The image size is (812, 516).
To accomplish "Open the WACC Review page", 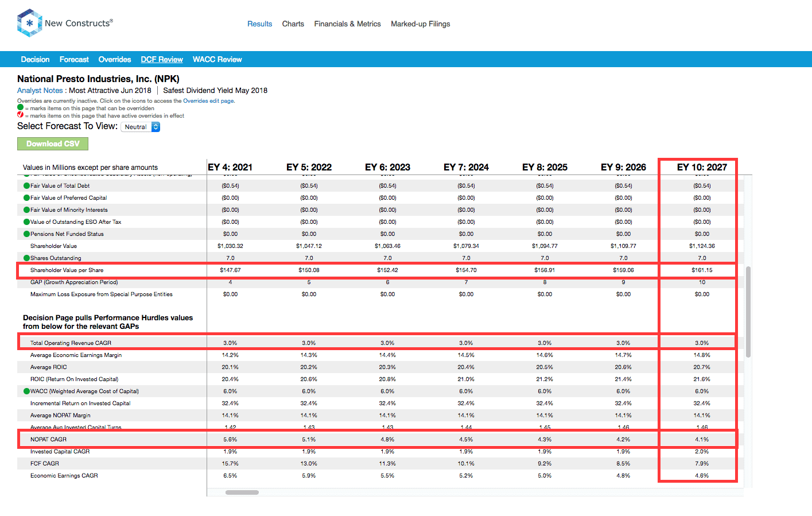I will pyautogui.click(x=217, y=59).
